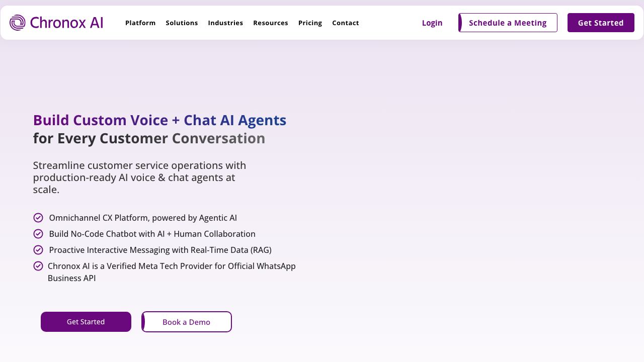Click 'Build No-Code Chatbot with AI + Human Collaboration'

(x=152, y=234)
